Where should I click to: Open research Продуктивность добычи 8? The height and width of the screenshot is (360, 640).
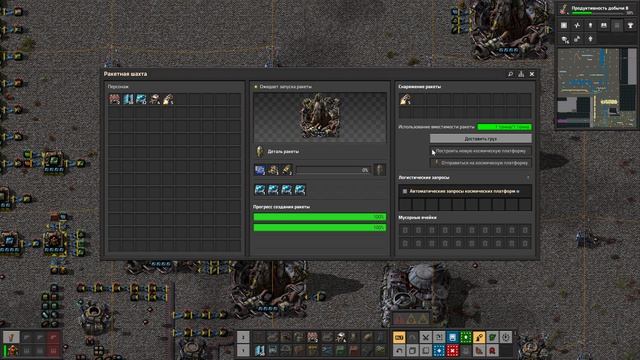point(597,9)
